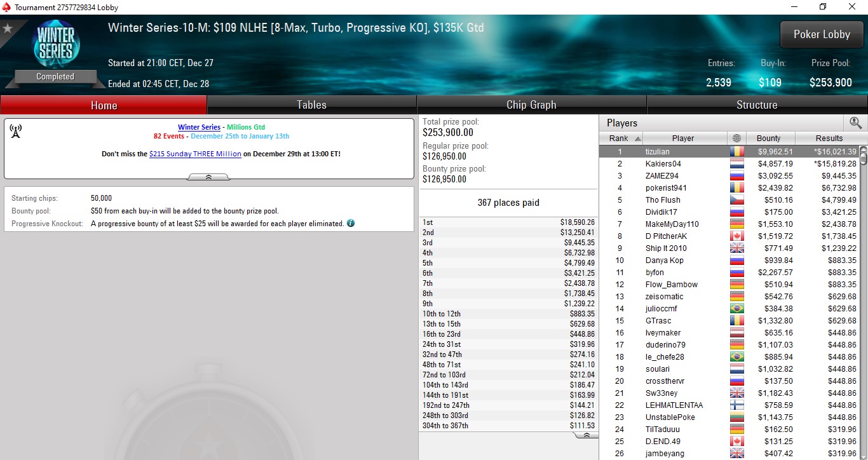Open the Chip Graph tab
The image size is (868, 460).
[531, 105]
